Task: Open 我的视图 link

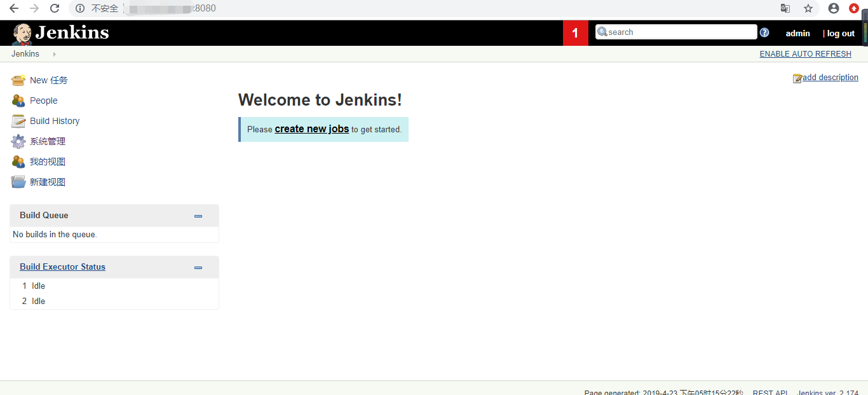Action: tap(48, 162)
